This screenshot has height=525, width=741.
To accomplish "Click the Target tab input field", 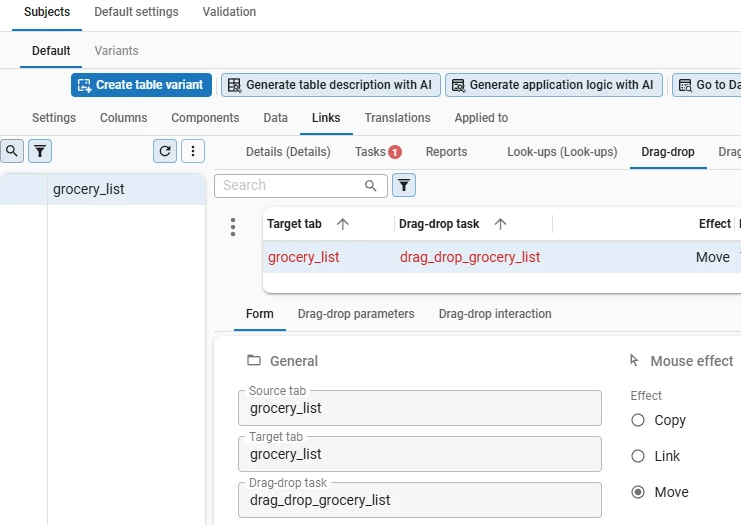I will pos(420,454).
